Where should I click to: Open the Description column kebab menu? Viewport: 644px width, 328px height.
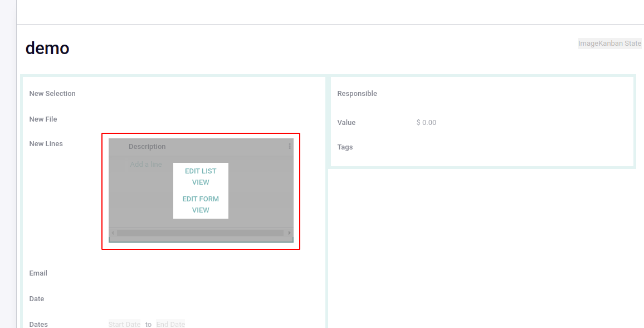tap(290, 146)
